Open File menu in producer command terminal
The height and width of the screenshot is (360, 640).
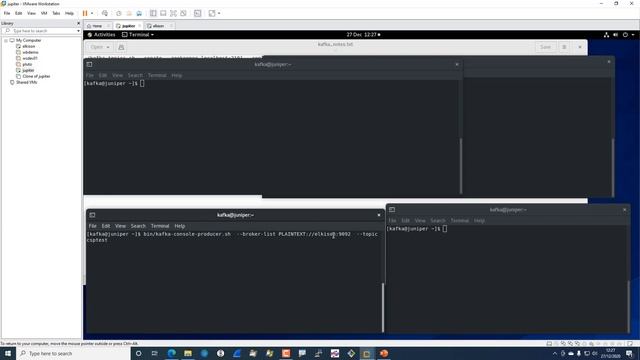point(93,226)
